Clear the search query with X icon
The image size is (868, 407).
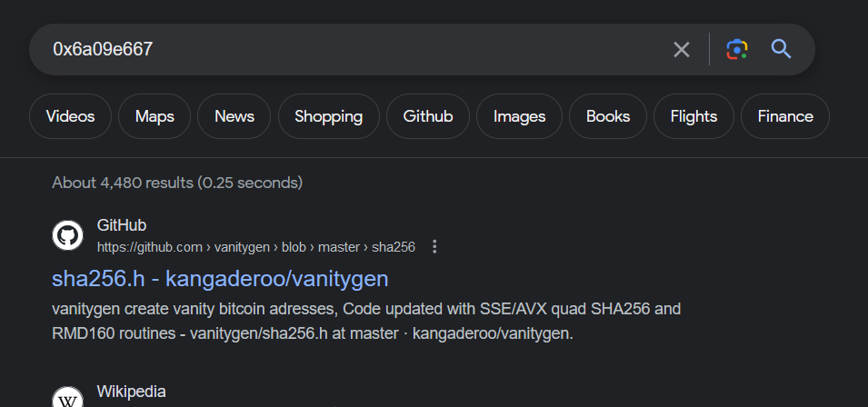[x=681, y=49]
